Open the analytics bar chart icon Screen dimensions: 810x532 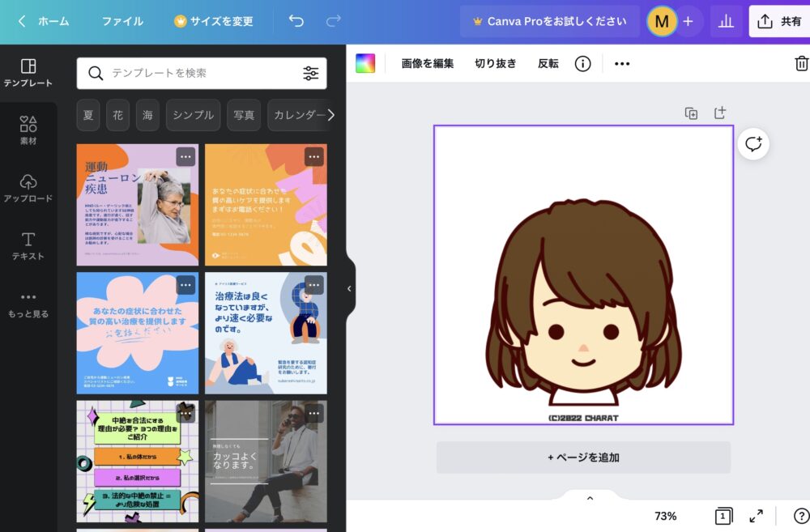coord(726,21)
